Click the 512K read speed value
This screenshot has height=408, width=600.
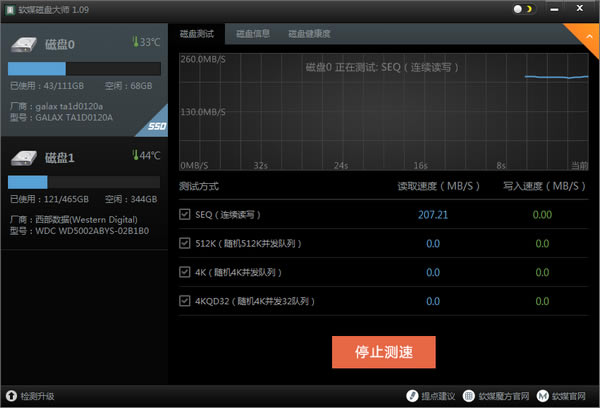pos(433,243)
